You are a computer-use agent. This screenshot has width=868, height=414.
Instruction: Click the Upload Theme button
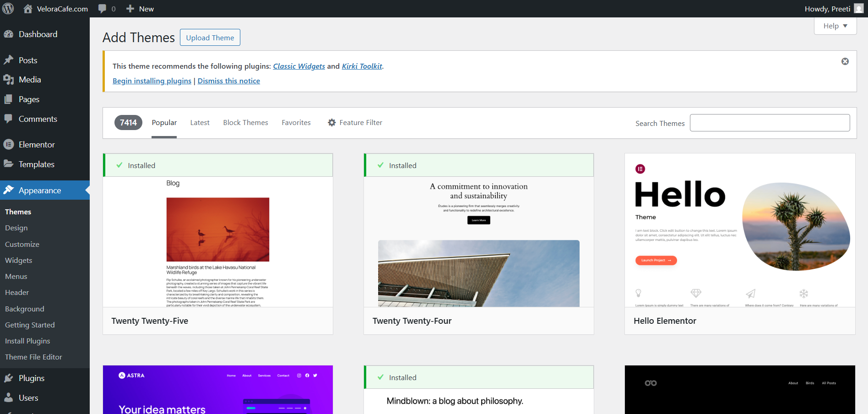point(210,38)
